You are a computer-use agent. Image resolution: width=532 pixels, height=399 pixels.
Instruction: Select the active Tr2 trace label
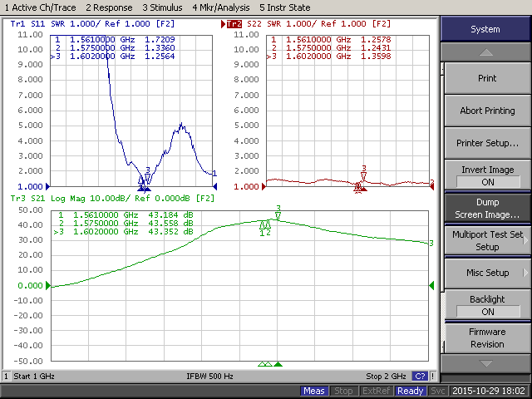(234, 24)
